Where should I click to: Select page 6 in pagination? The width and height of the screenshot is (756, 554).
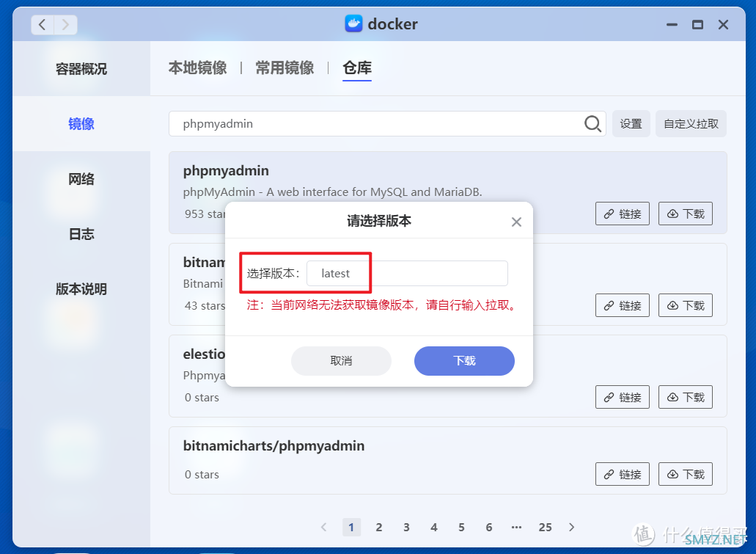(489, 528)
